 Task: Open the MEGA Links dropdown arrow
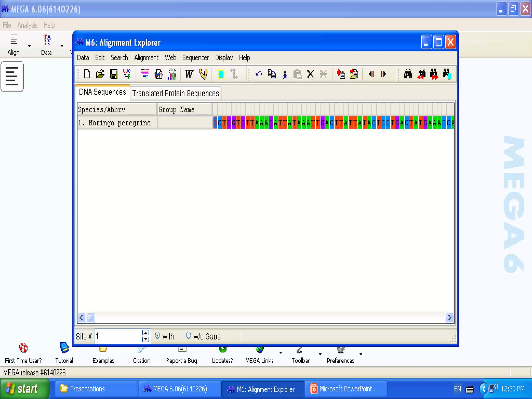281,353
